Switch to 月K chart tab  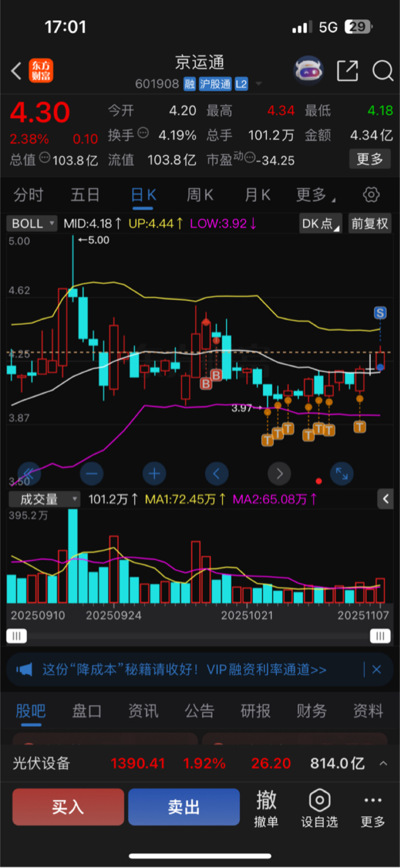click(x=258, y=195)
